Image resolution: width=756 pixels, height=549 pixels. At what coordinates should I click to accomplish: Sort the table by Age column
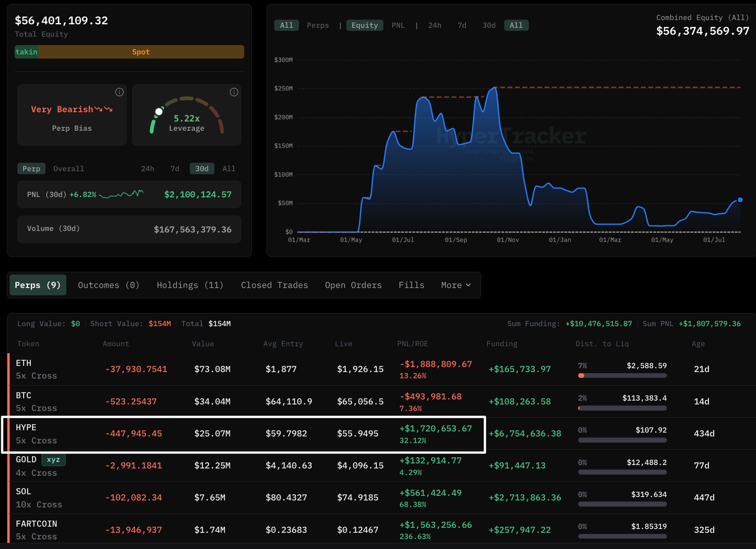click(x=698, y=344)
